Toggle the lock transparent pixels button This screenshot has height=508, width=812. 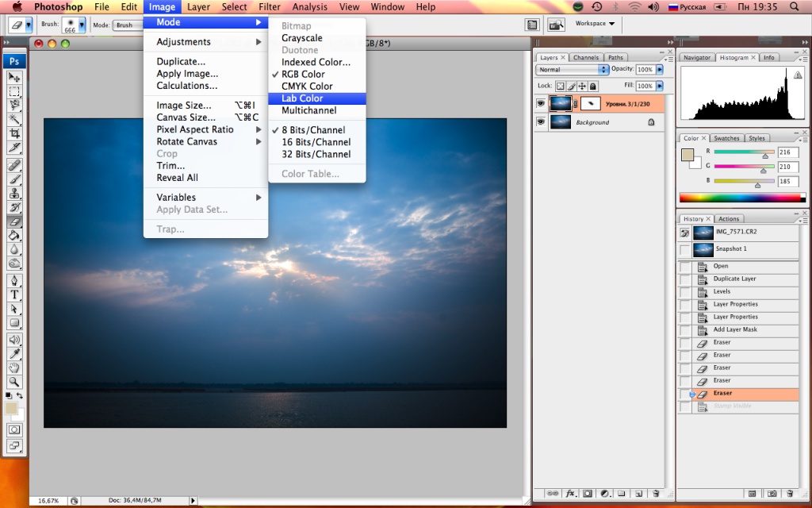pos(559,86)
